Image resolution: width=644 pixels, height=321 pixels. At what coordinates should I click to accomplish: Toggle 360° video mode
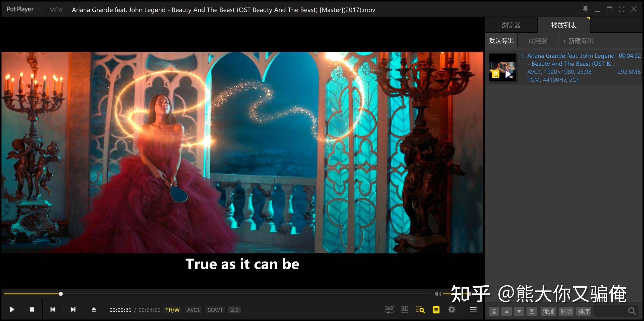coord(390,309)
